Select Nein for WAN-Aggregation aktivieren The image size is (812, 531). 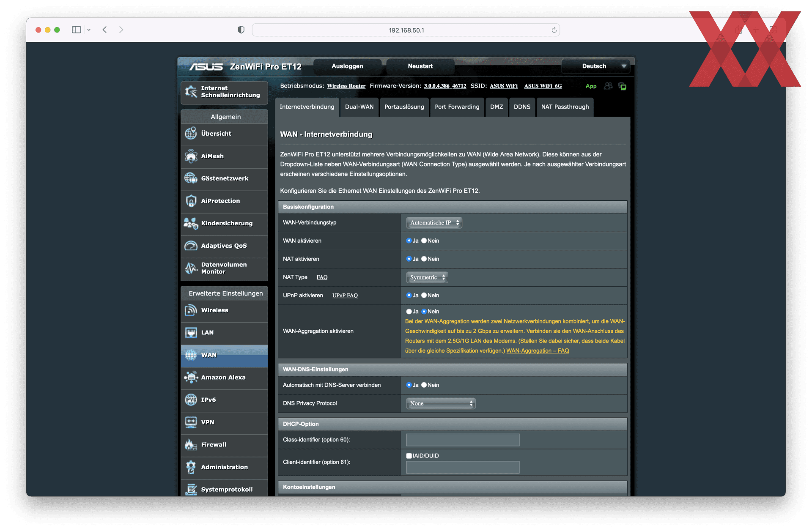(424, 312)
